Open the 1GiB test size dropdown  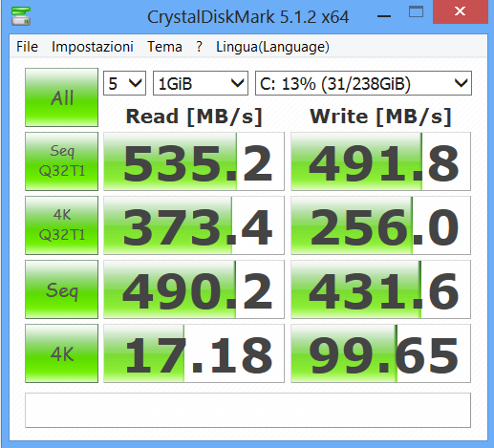click(201, 83)
